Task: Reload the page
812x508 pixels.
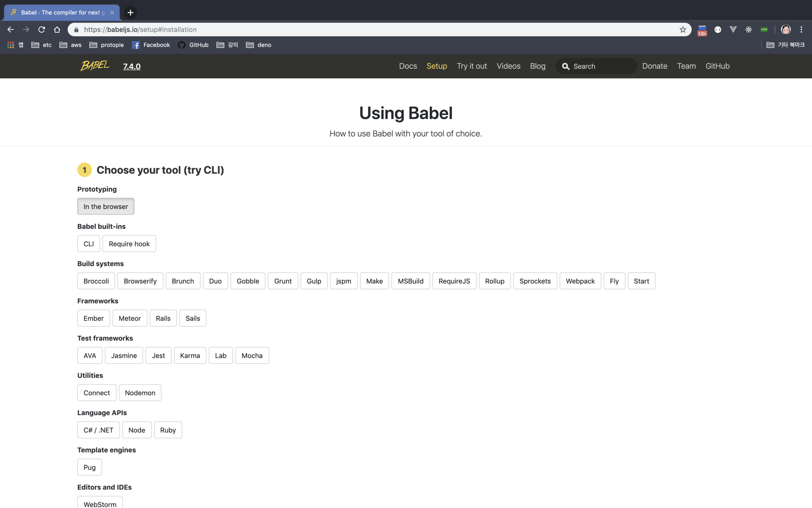Action: (41, 29)
